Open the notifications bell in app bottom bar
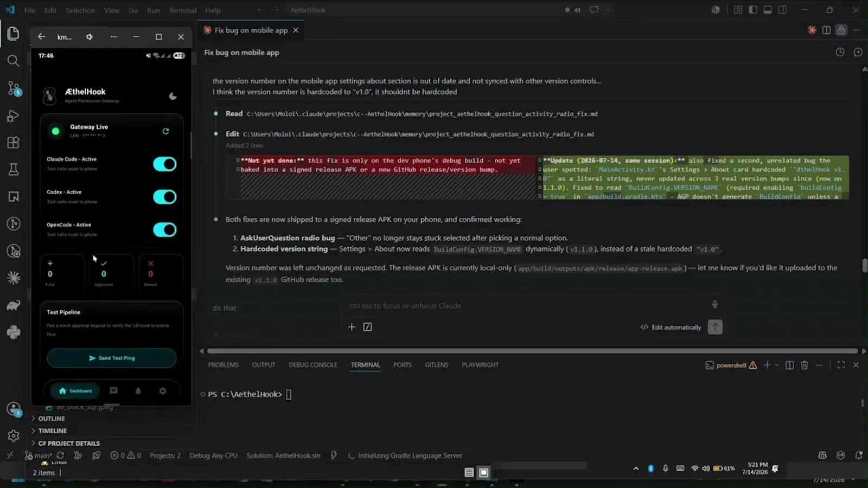 (x=138, y=390)
